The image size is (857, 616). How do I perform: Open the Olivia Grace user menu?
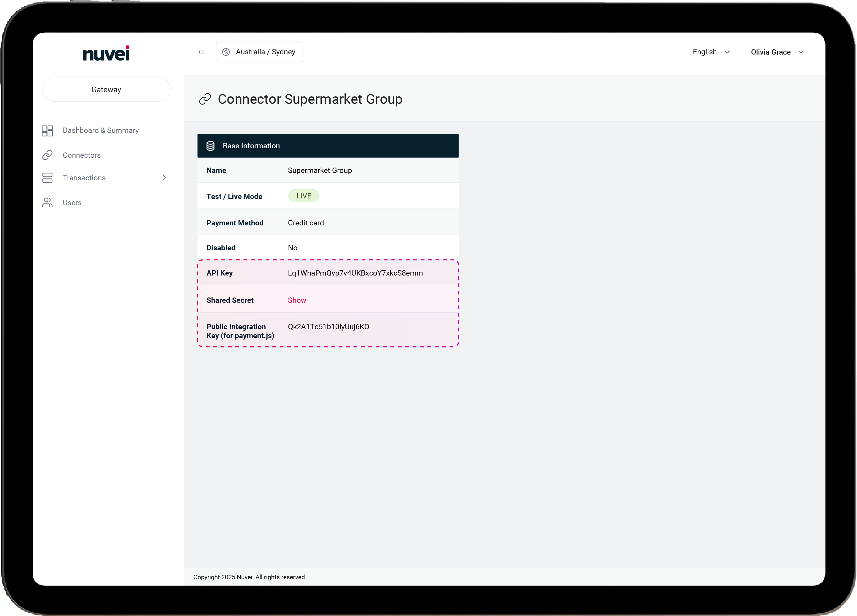[x=777, y=52]
